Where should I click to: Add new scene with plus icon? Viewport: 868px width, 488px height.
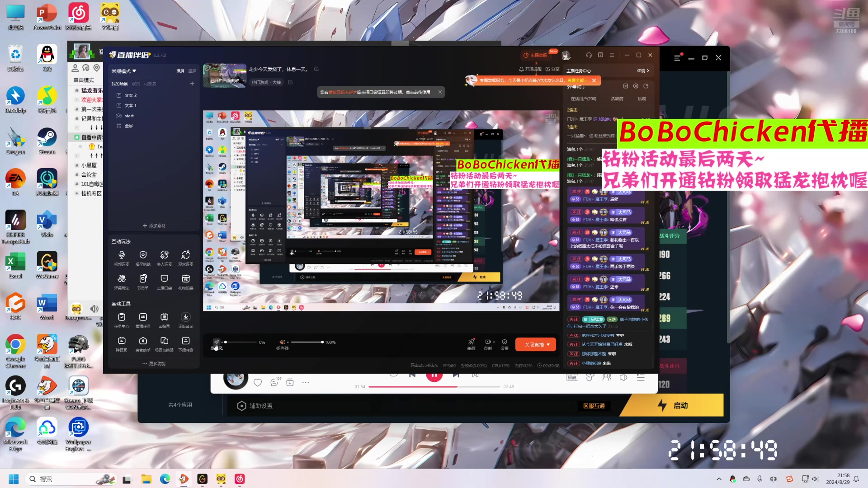point(192,84)
